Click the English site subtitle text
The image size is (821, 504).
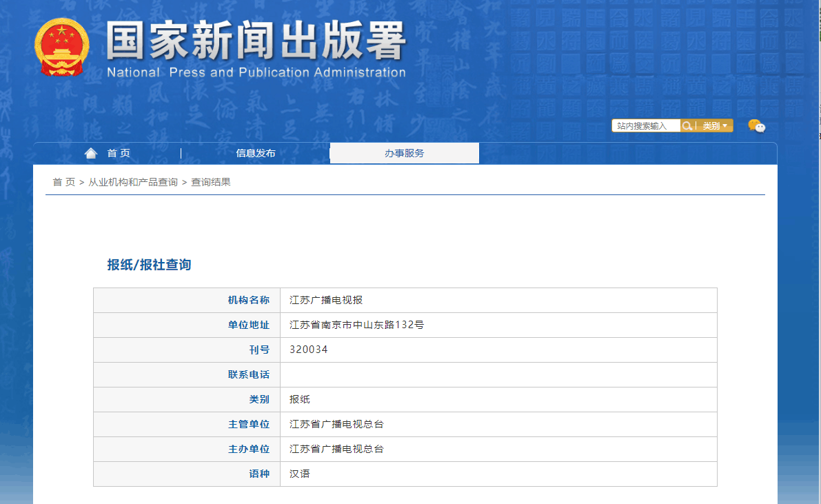(256, 72)
